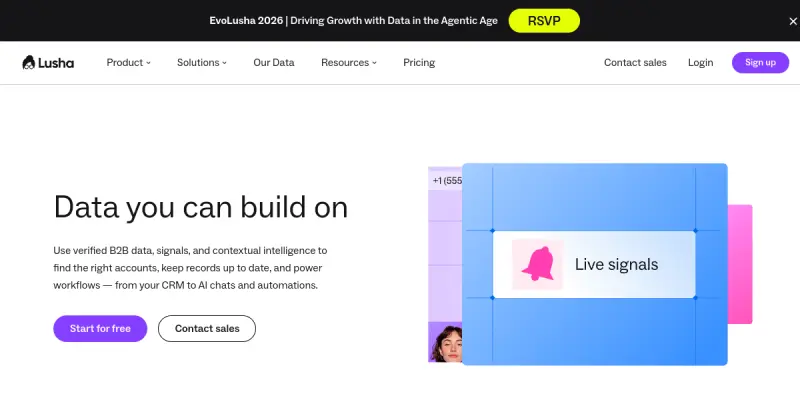The height and width of the screenshot is (400, 800).
Task: Click Contact sales in the navigation bar
Action: (x=635, y=63)
